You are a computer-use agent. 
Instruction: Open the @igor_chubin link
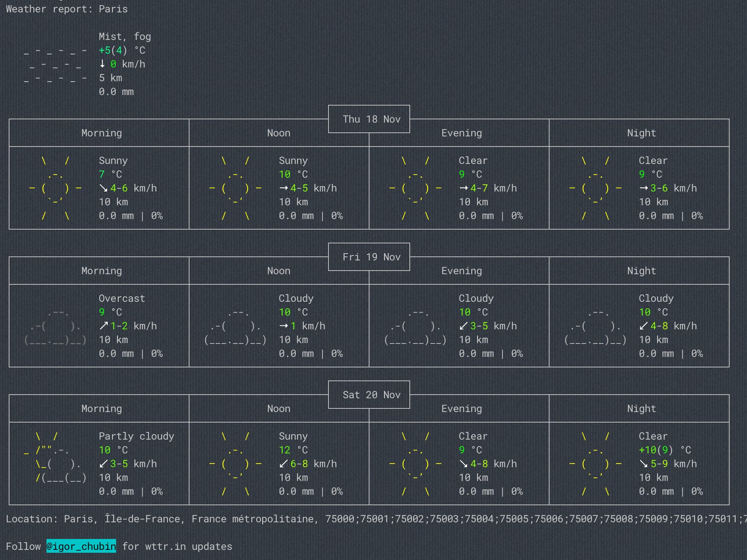pyautogui.click(x=81, y=546)
